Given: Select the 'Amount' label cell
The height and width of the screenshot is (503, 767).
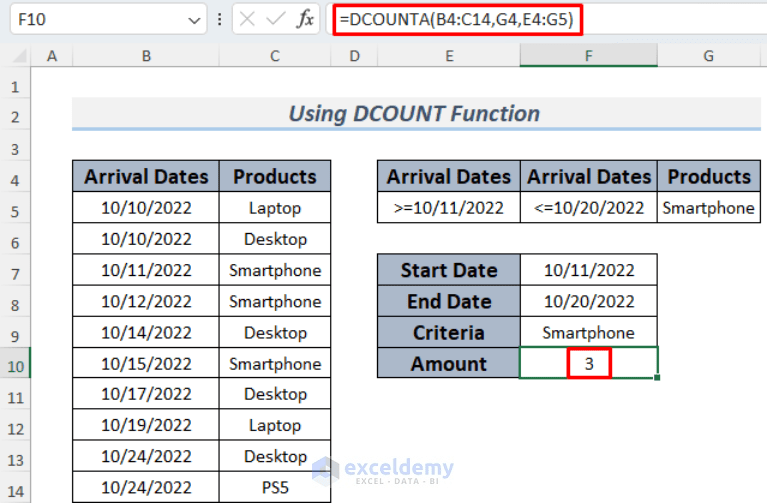Looking at the screenshot, I should (x=449, y=364).
